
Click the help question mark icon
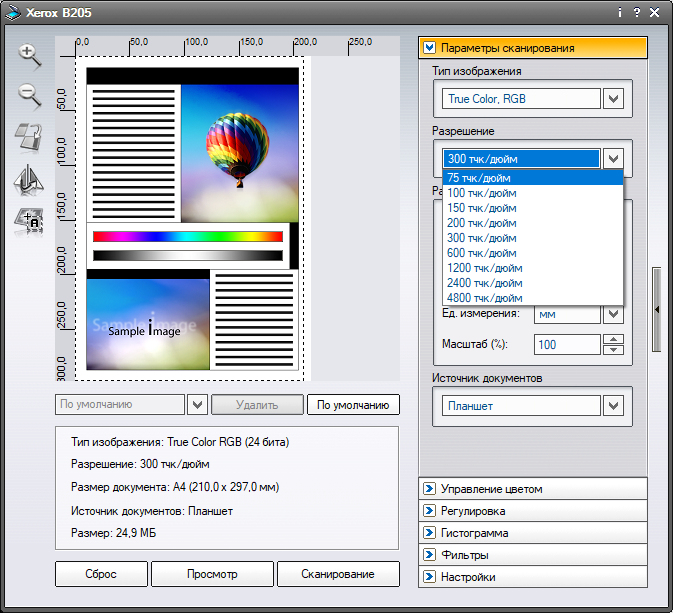click(636, 13)
